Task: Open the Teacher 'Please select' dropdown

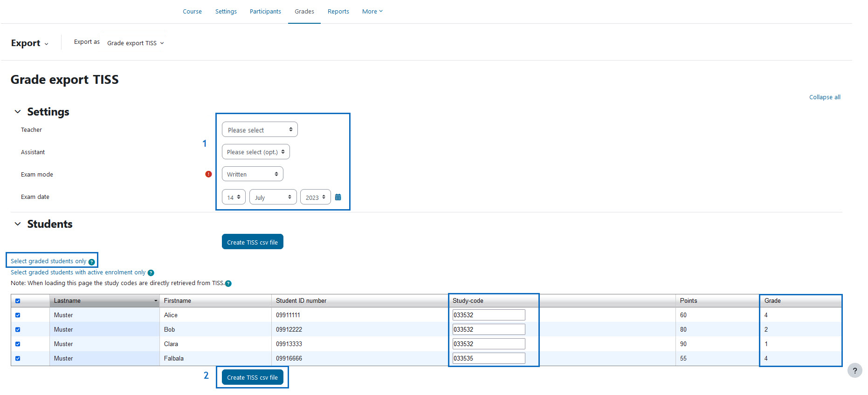Action: point(260,129)
